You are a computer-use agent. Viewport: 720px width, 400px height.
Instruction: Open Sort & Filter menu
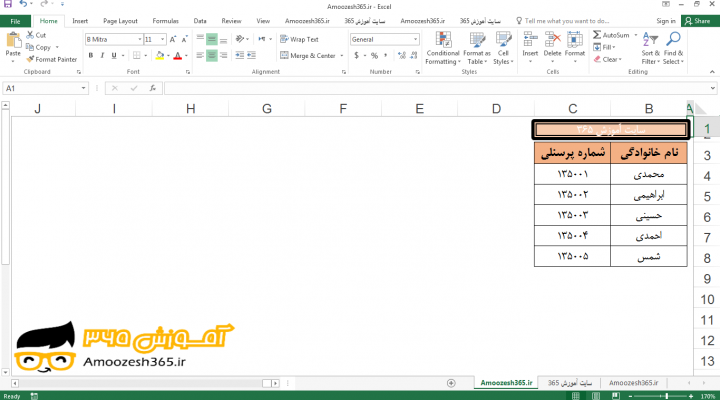[x=651, y=48]
